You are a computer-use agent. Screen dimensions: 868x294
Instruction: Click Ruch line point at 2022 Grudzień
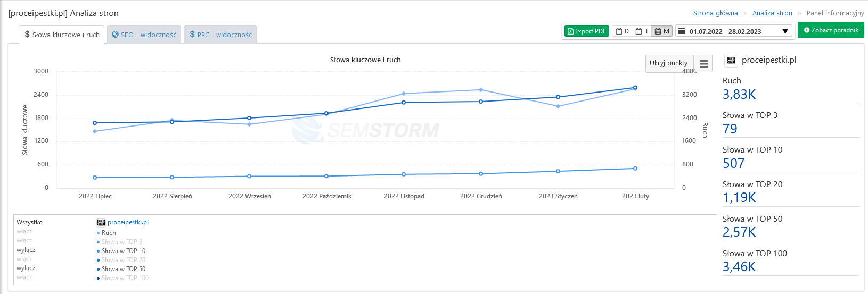tap(481, 90)
